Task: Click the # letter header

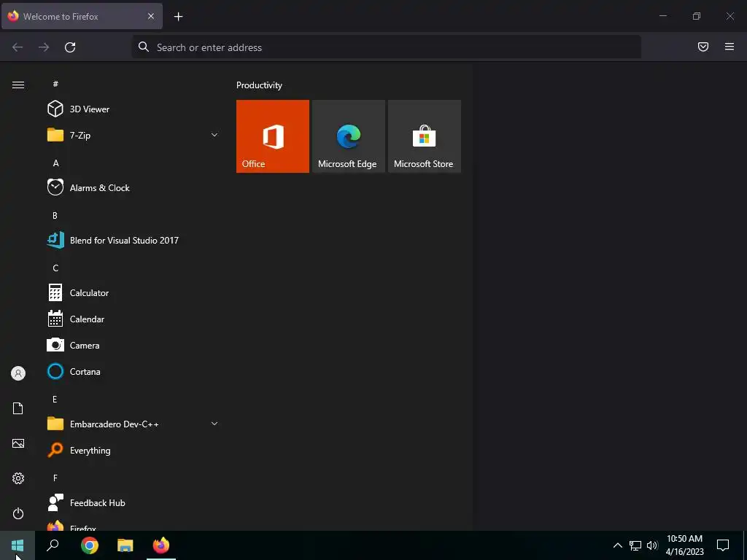Action: pos(55,84)
